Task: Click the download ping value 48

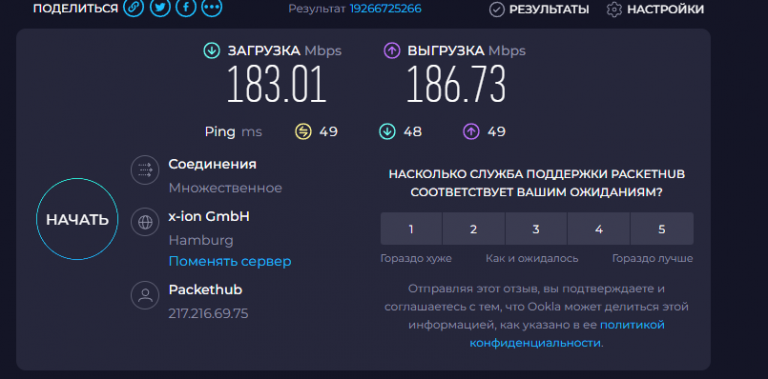Action: point(412,132)
